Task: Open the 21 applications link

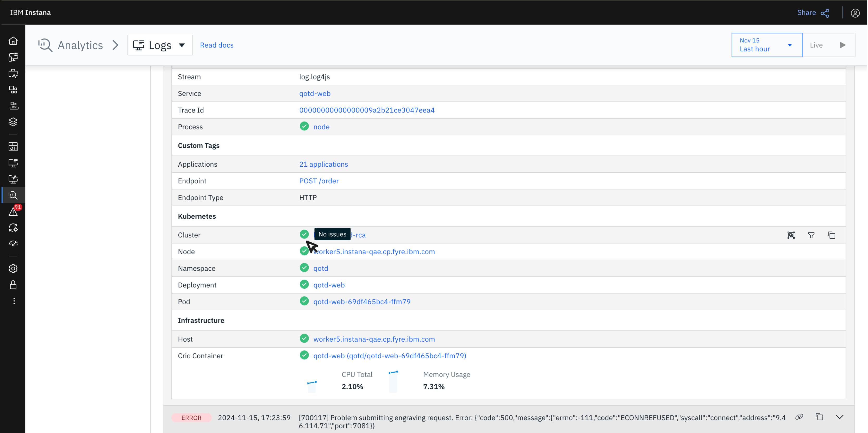Action: pos(323,164)
